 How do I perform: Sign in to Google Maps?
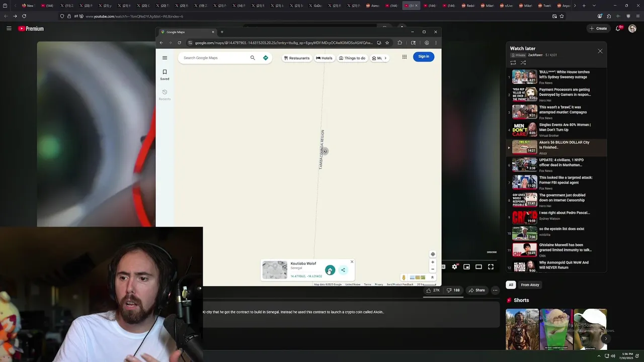coord(424,56)
